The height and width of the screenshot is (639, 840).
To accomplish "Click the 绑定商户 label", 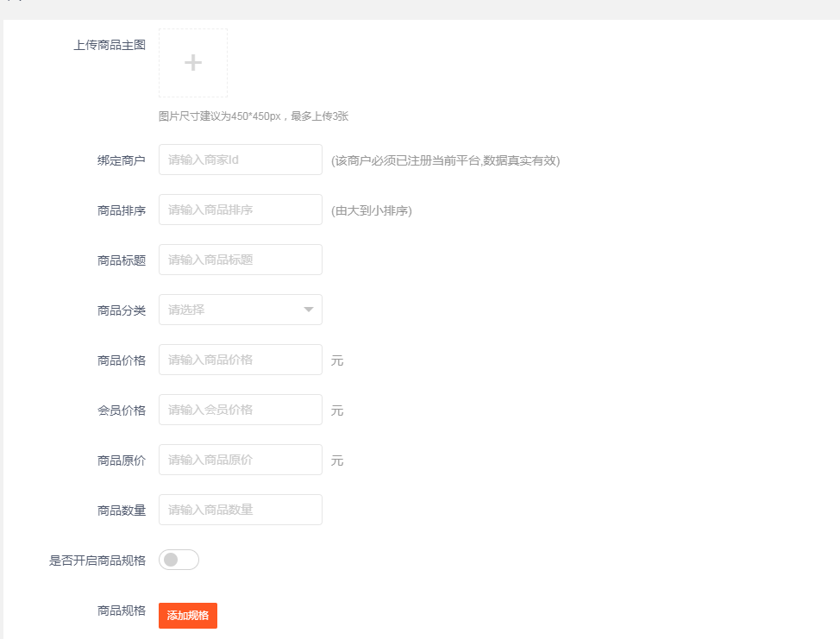I will [122, 160].
